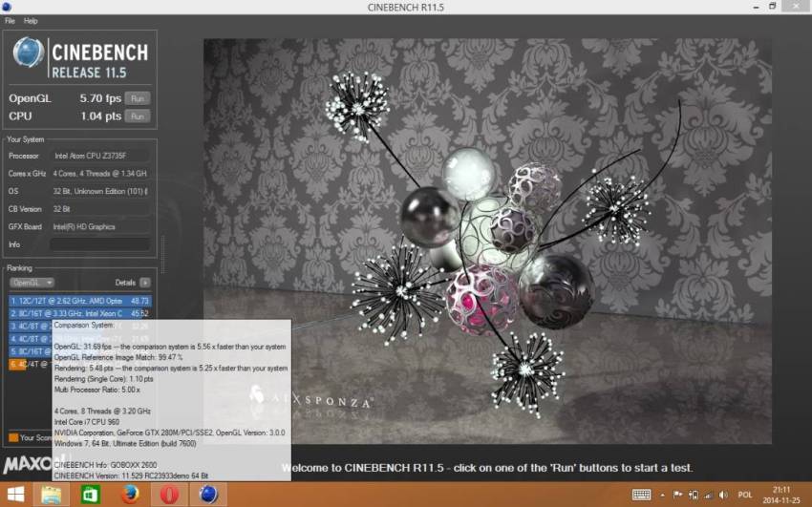The width and height of the screenshot is (812, 507).
Task: Click the orange Your Score legend swatch
Action: click(x=13, y=437)
